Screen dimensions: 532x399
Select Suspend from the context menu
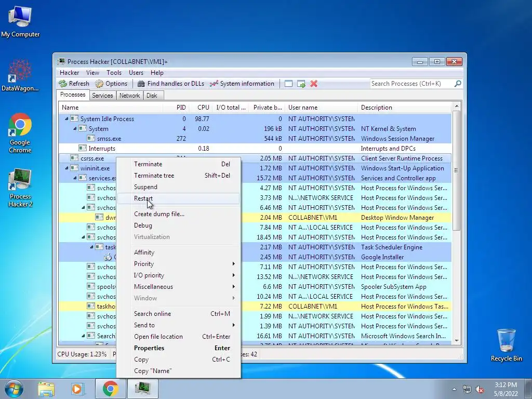179,187
